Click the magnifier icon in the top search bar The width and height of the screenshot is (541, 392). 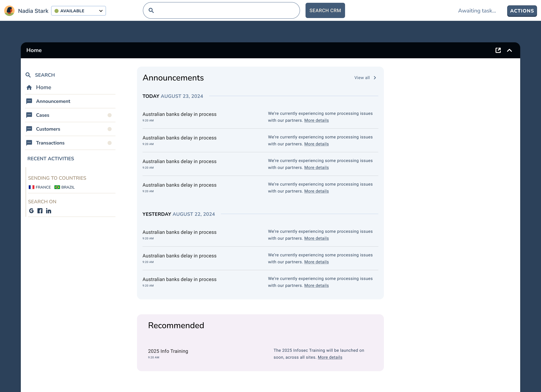(x=151, y=11)
